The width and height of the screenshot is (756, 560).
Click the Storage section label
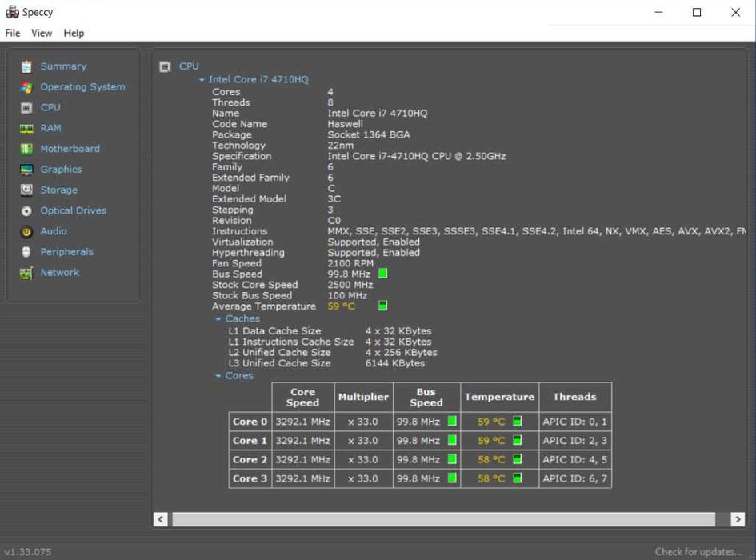pyautogui.click(x=59, y=190)
